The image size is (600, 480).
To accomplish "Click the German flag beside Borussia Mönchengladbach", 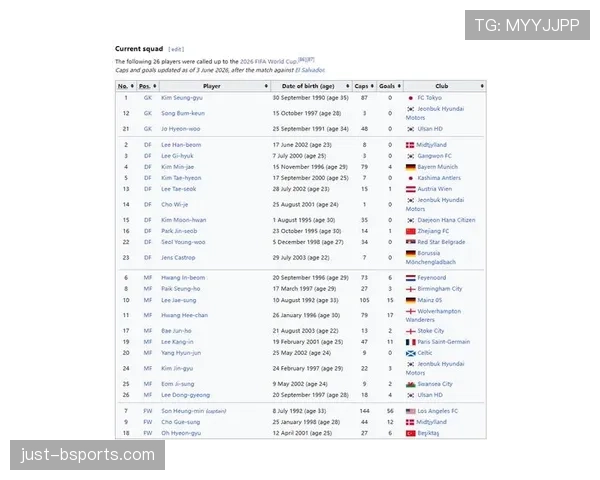I will tap(411, 253).
